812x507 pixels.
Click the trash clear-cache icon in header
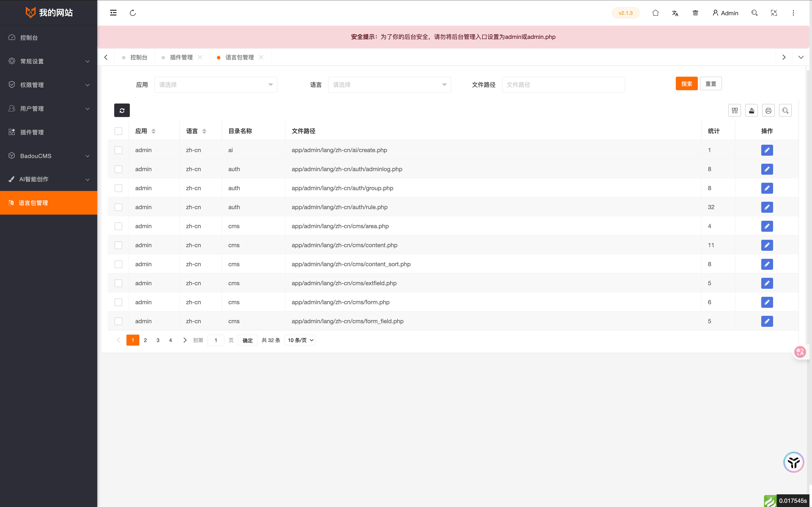click(695, 13)
